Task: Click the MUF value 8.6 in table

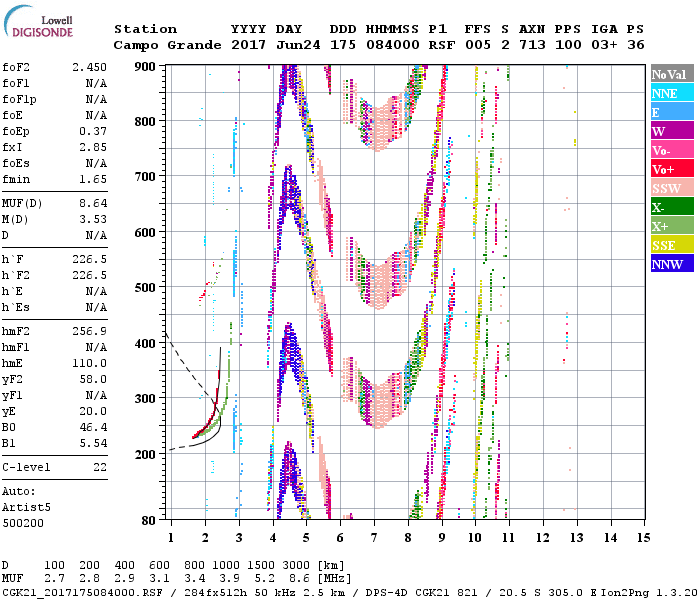Action: coord(299,579)
